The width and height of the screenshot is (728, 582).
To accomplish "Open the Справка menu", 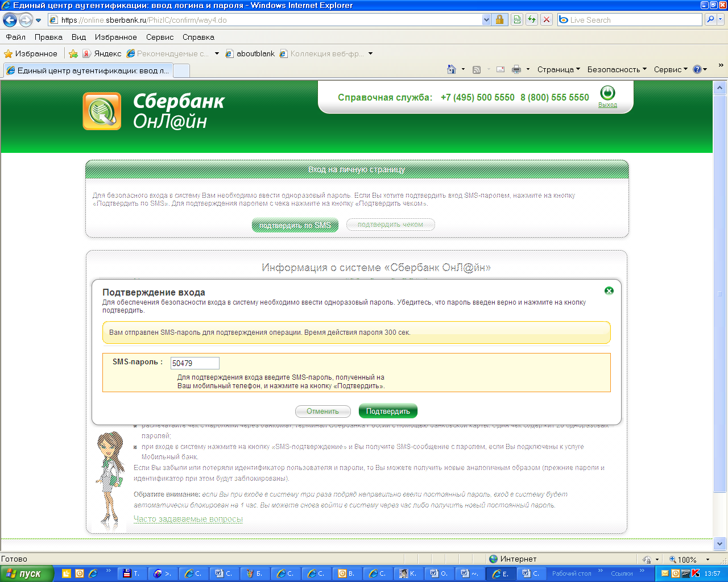I will point(198,37).
